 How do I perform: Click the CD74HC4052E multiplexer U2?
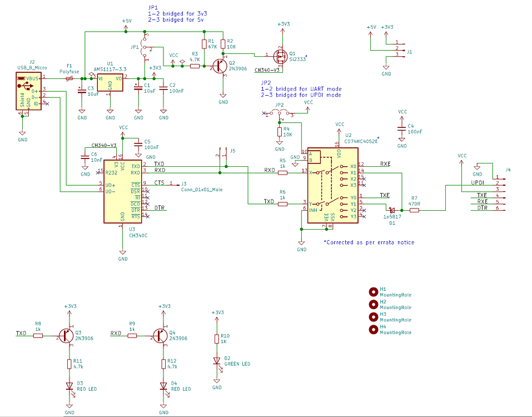pyautogui.click(x=332, y=183)
